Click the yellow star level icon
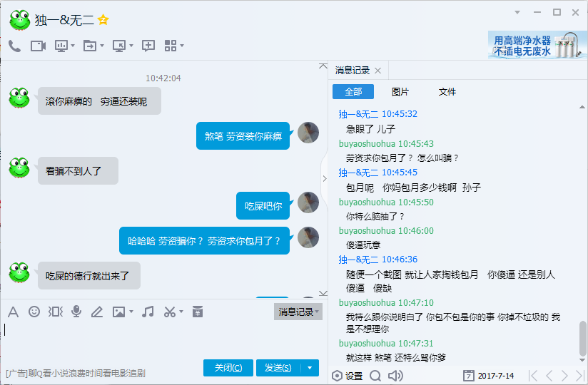 (103, 19)
